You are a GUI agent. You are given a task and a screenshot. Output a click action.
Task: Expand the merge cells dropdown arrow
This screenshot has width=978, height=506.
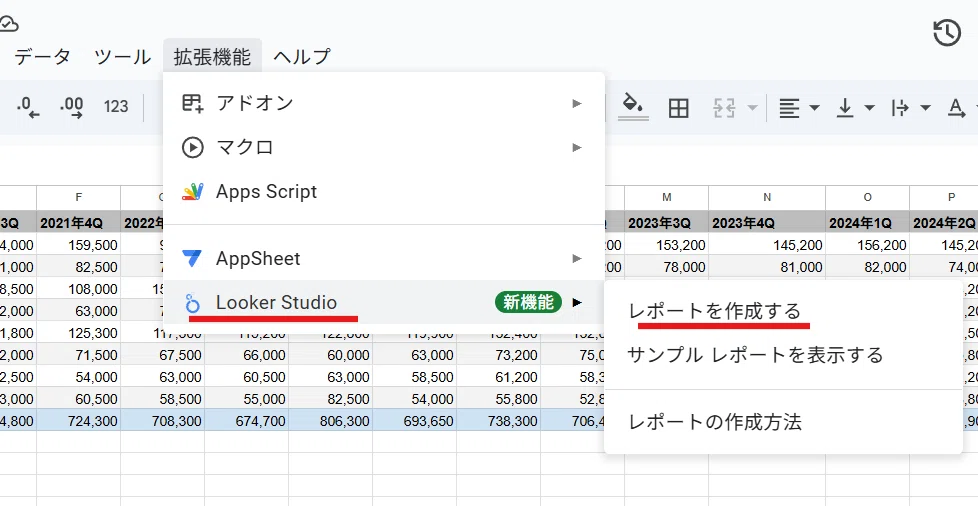coord(752,108)
